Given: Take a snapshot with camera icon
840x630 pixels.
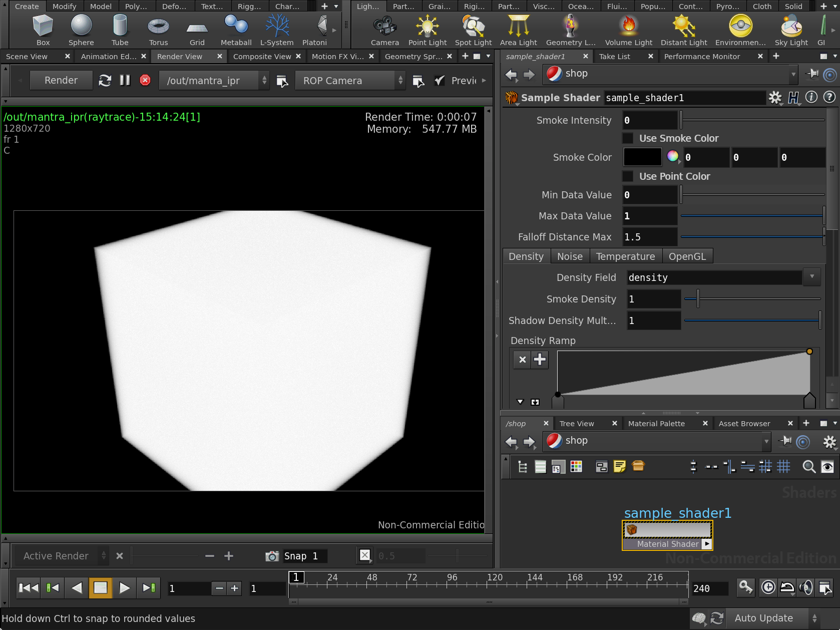Looking at the screenshot, I should point(272,556).
